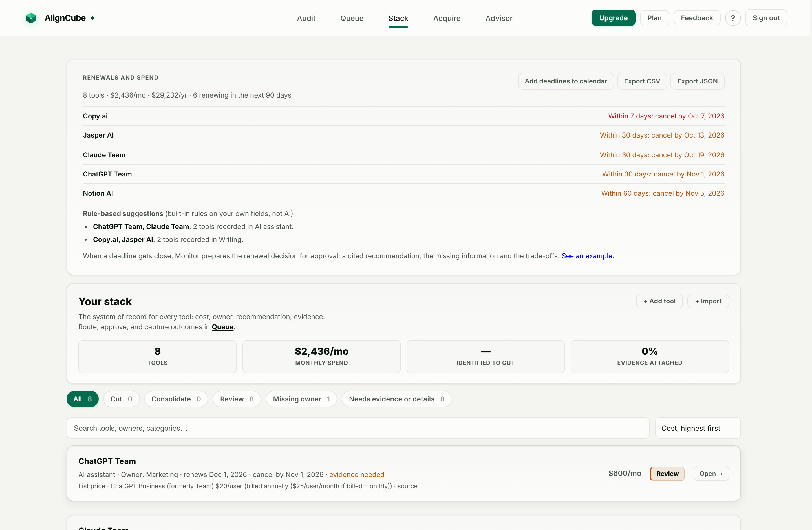812x530 pixels.
Task: Select the Stack tab
Action: coord(398,18)
